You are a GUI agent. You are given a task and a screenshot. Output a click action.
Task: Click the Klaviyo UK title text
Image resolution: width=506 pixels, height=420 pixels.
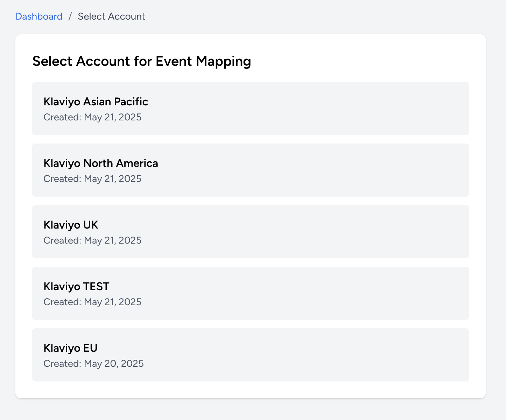point(71,225)
